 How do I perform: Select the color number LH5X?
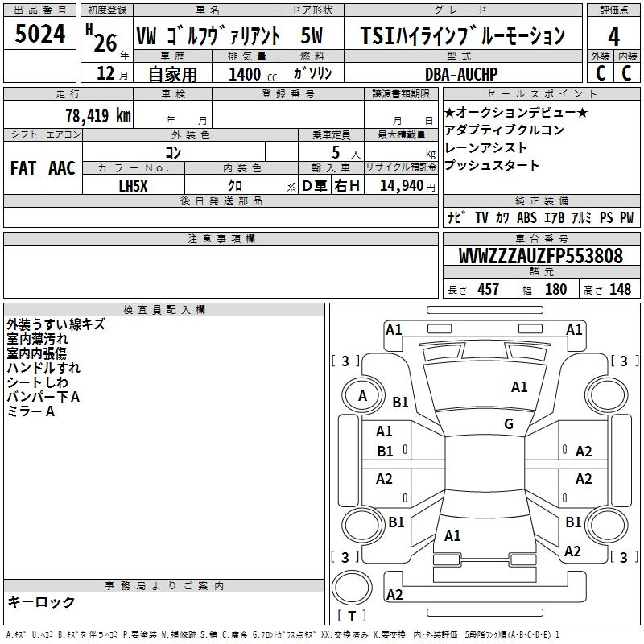click(x=133, y=186)
